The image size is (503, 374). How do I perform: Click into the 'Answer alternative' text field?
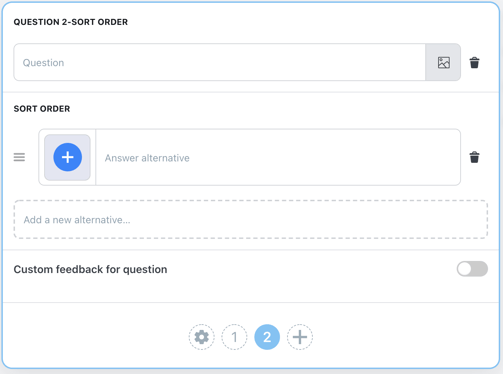[x=278, y=157]
